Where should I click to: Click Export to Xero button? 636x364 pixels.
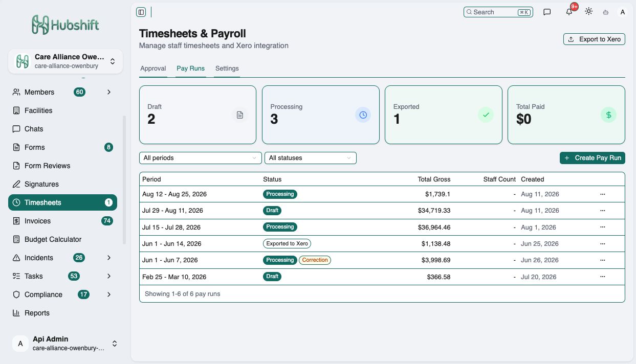point(594,39)
